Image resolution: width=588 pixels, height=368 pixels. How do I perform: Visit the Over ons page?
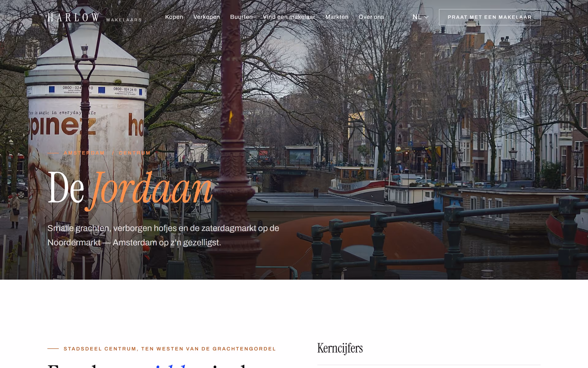(371, 17)
